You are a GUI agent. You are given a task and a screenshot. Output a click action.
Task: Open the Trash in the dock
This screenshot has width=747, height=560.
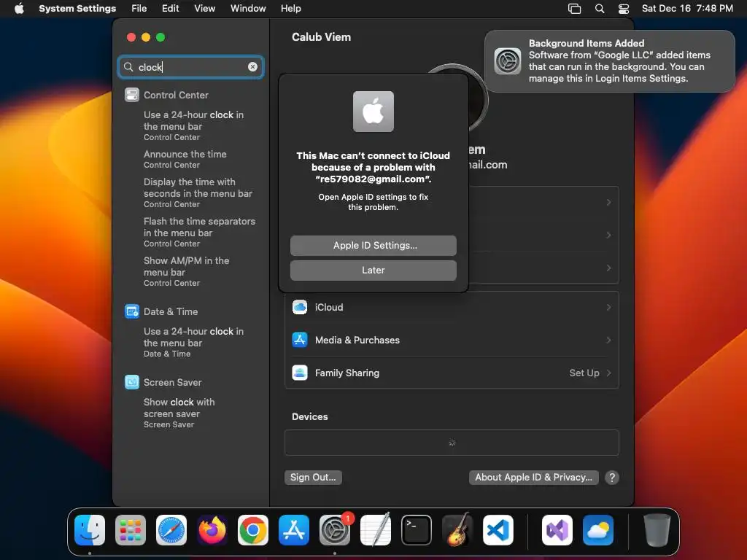657,530
